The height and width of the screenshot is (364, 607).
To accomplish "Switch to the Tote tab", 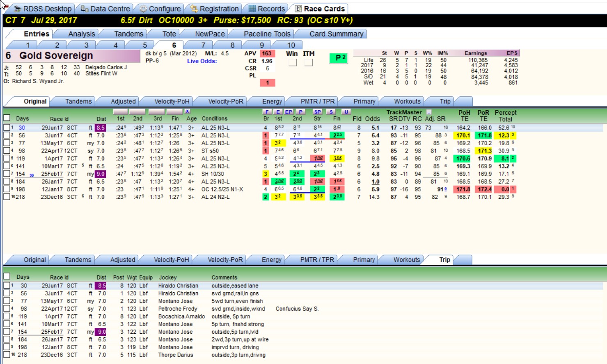I will click(169, 34).
